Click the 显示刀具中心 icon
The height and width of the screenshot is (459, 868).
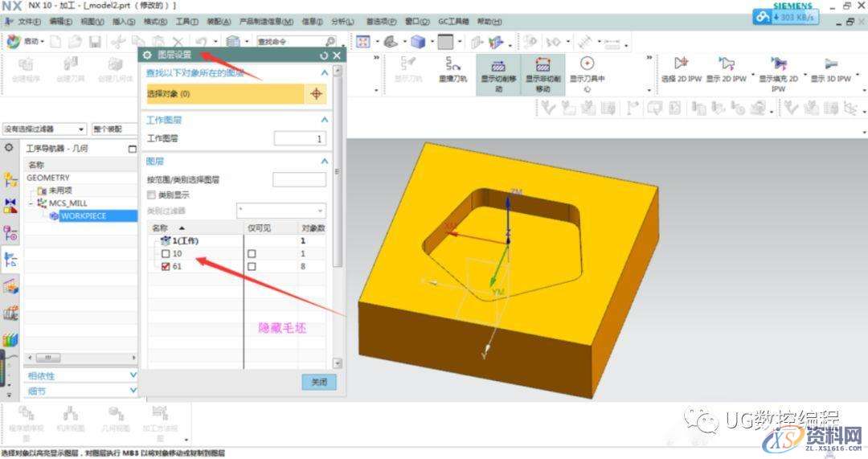tap(587, 65)
